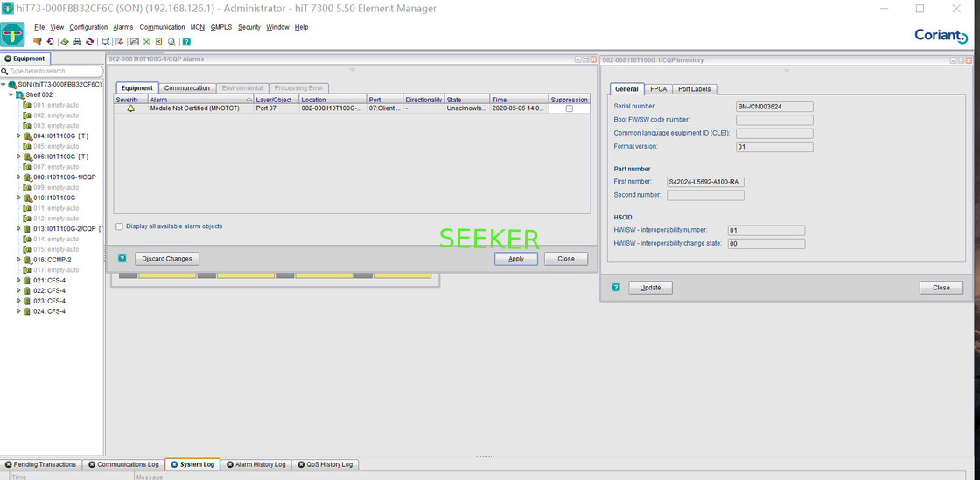
Task: Expand the 008: I10T100G-1/CQP tree node
Action: click(x=19, y=177)
